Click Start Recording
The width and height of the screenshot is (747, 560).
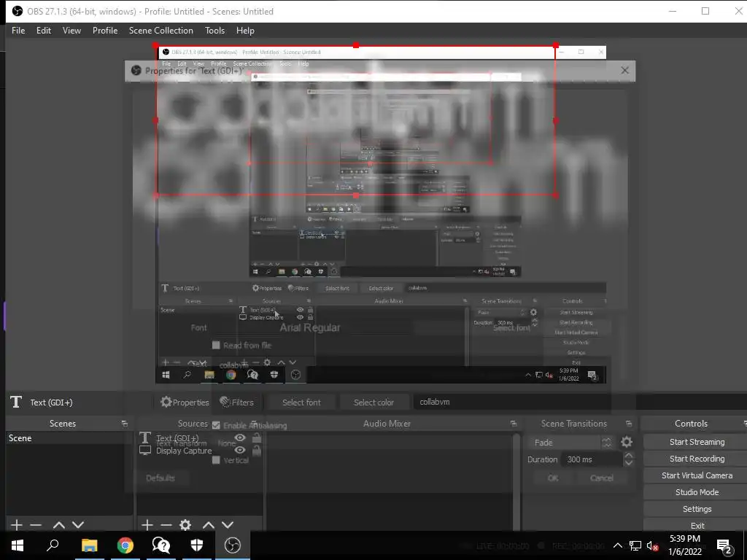[x=697, y=459]
